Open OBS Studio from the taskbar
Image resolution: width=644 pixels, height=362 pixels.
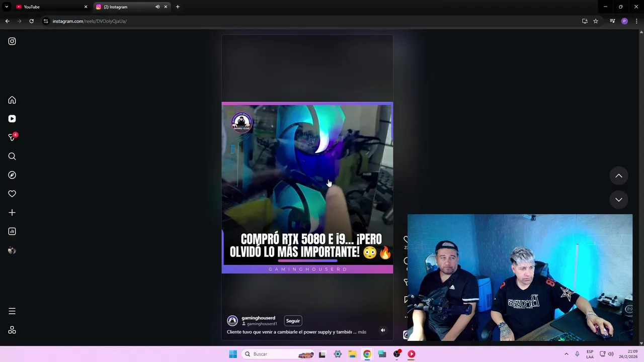pos(397,354)
